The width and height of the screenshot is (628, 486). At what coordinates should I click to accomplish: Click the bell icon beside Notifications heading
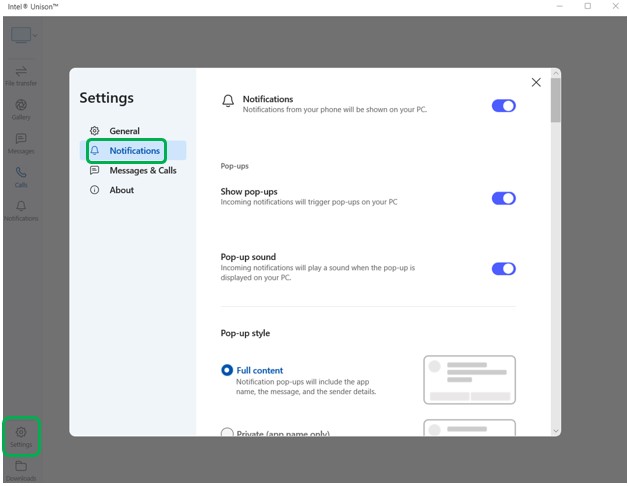[x=228, y=101]
